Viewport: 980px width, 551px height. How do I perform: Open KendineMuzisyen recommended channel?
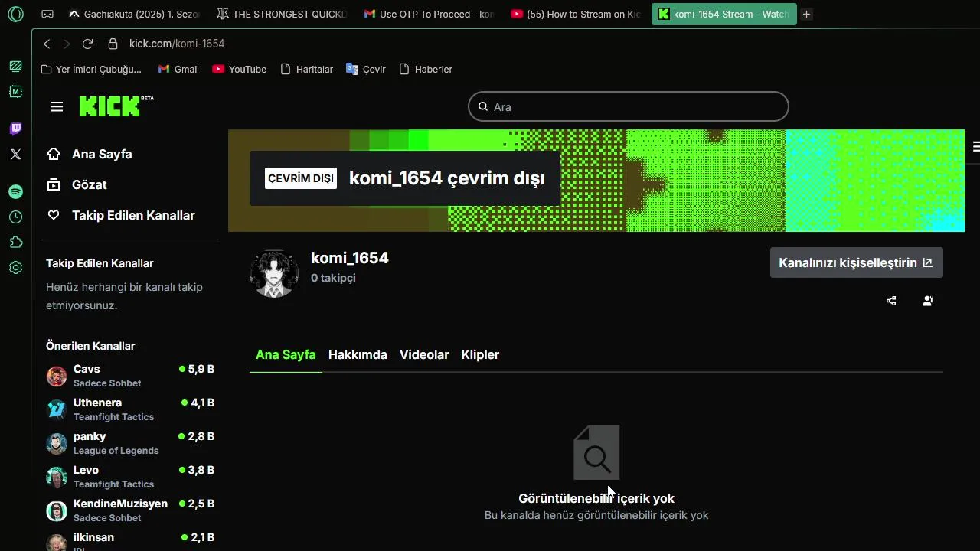(130, 510)
